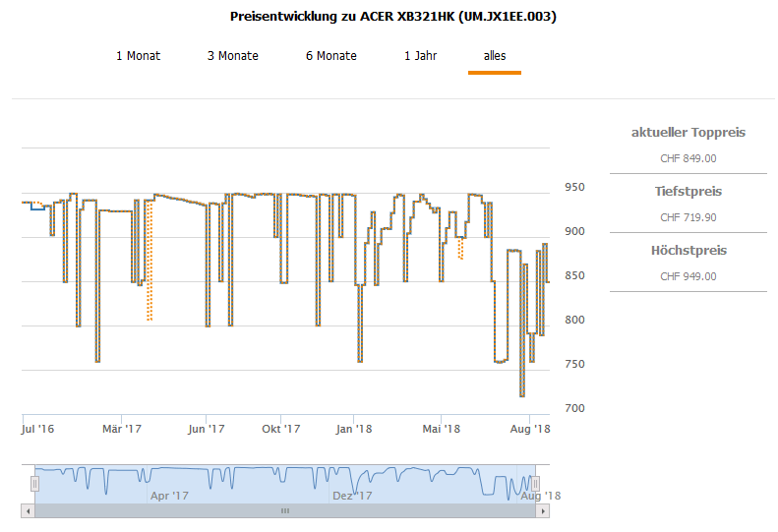Click the 'Tiefstpreis' label

tap(688, 192)
